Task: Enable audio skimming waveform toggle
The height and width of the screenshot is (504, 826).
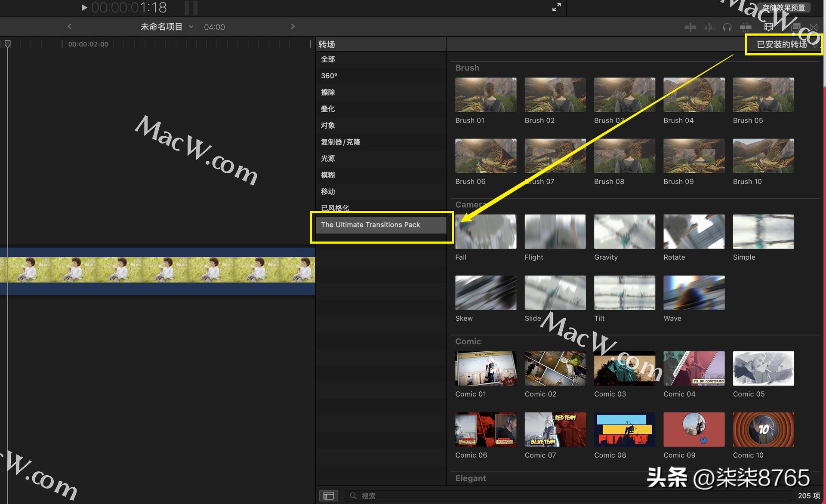Action: 709,27
